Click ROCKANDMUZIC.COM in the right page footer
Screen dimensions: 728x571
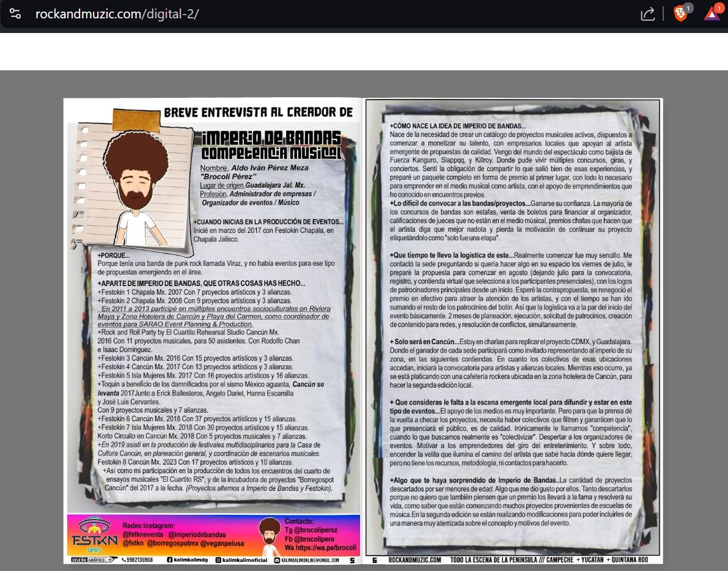(x=414, y=560)
